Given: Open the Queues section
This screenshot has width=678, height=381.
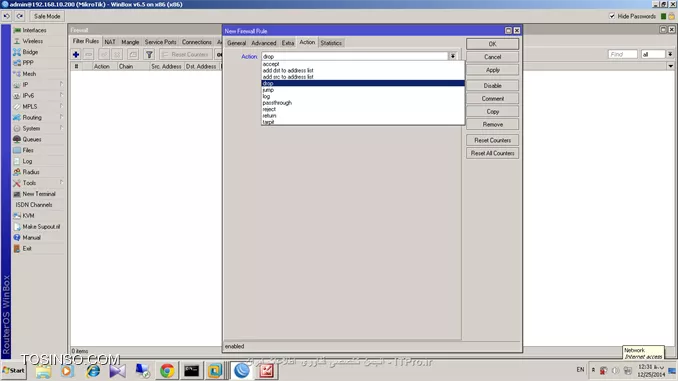Looking at the screenshot, I should pos(32,139).
